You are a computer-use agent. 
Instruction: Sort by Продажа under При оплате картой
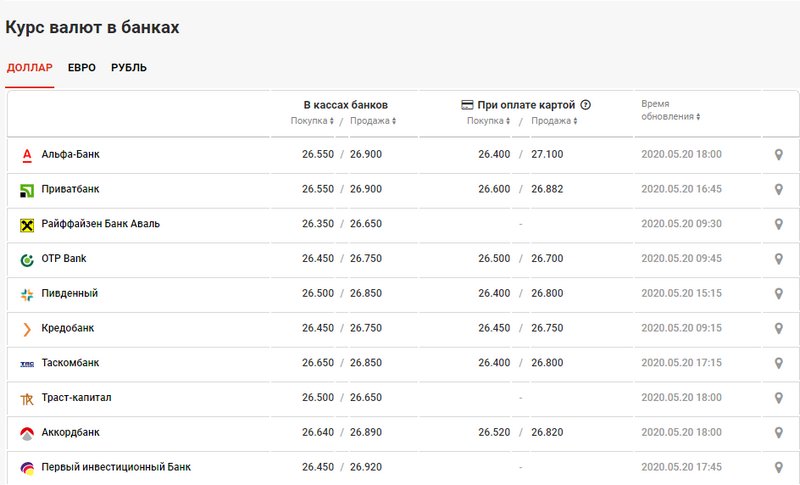tap(554, 121)
